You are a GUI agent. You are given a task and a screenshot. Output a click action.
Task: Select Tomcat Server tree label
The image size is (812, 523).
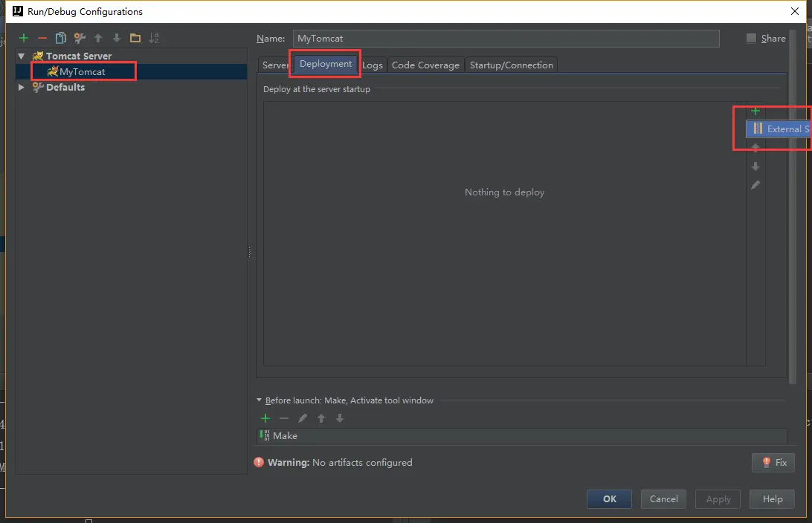79,56
